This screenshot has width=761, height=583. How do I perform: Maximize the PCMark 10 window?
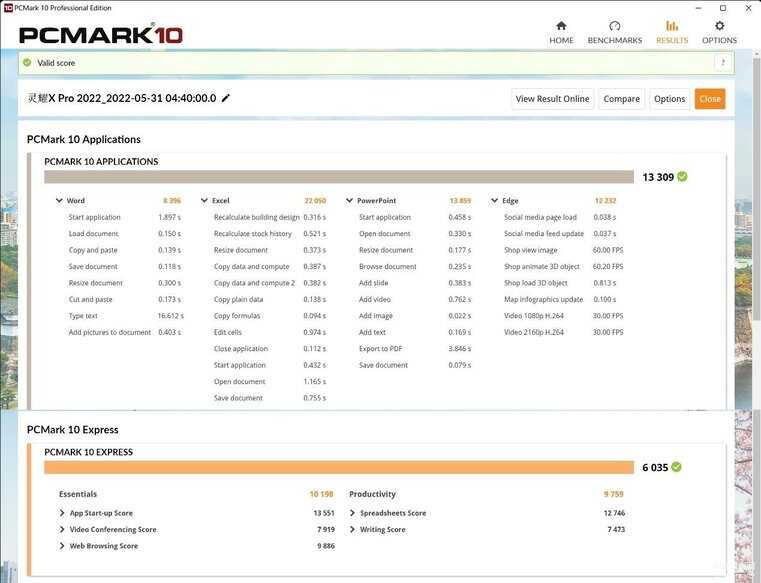coord(723,8)
